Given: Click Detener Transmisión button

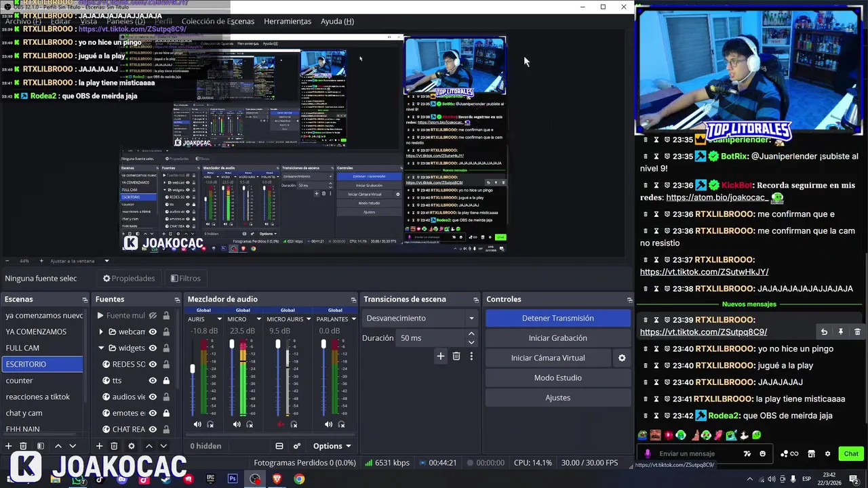Looking at the screenshot, I should (558, 318).
